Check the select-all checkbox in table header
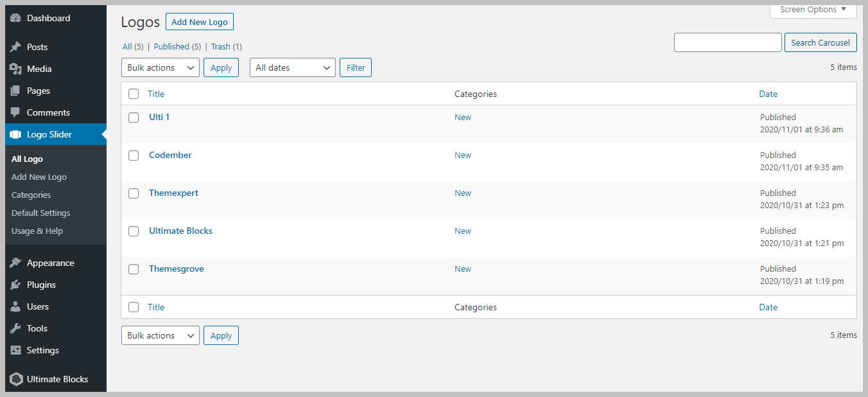 click(x=134, y=94)
